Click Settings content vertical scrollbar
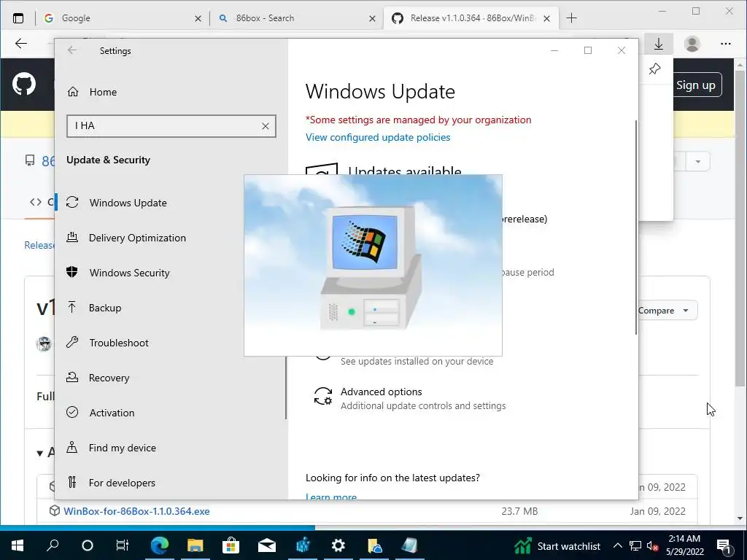Screen dimensions: 747x560 point(636,227)
